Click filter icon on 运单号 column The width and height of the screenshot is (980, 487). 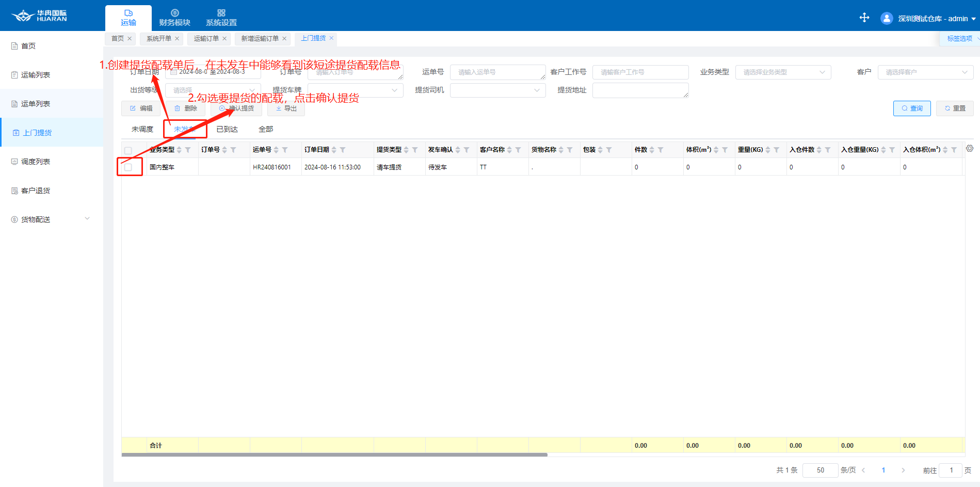point(285,150)
